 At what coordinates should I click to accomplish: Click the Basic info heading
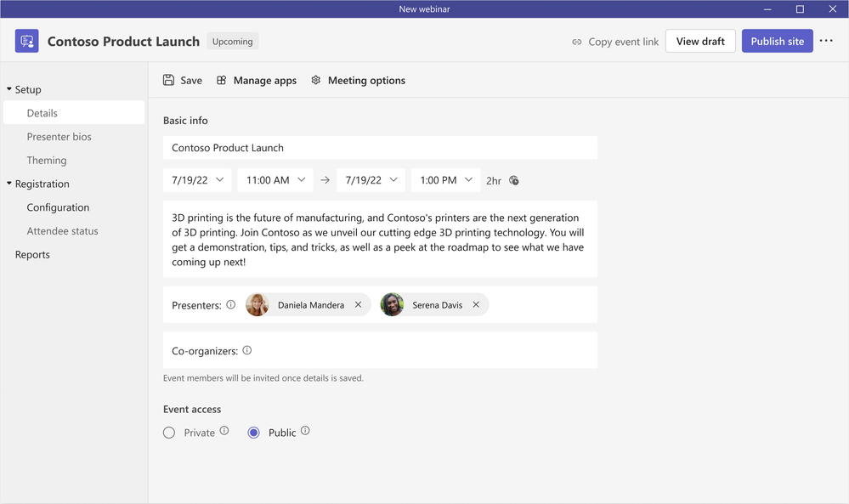coord(185,120)
